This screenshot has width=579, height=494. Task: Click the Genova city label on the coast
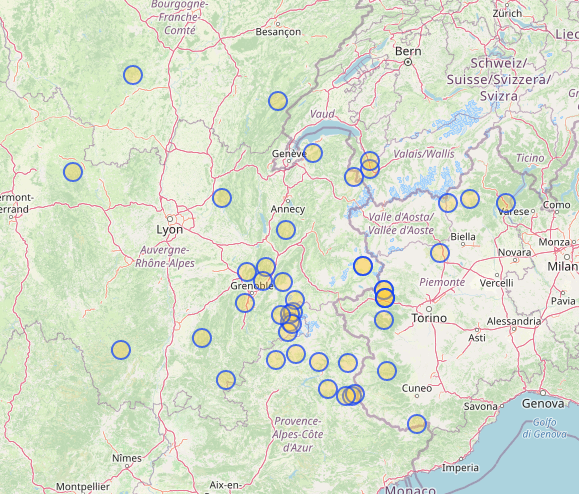[543, 404]
